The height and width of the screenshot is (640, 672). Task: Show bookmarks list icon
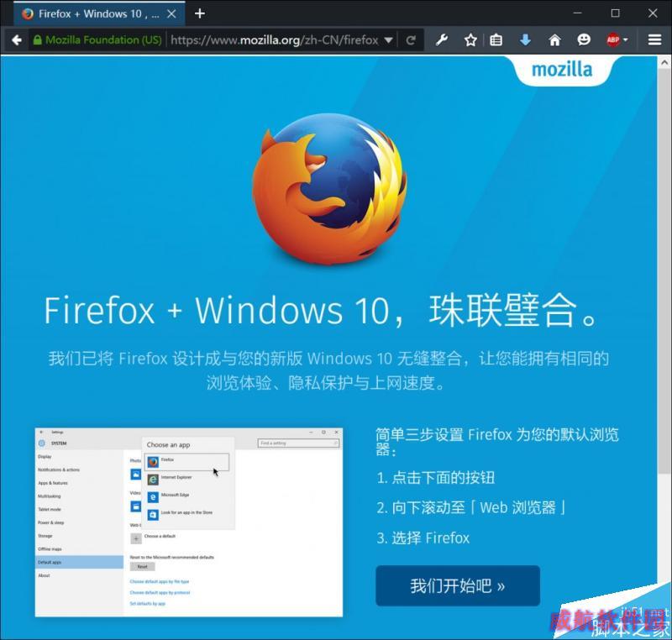click(496, 39)
